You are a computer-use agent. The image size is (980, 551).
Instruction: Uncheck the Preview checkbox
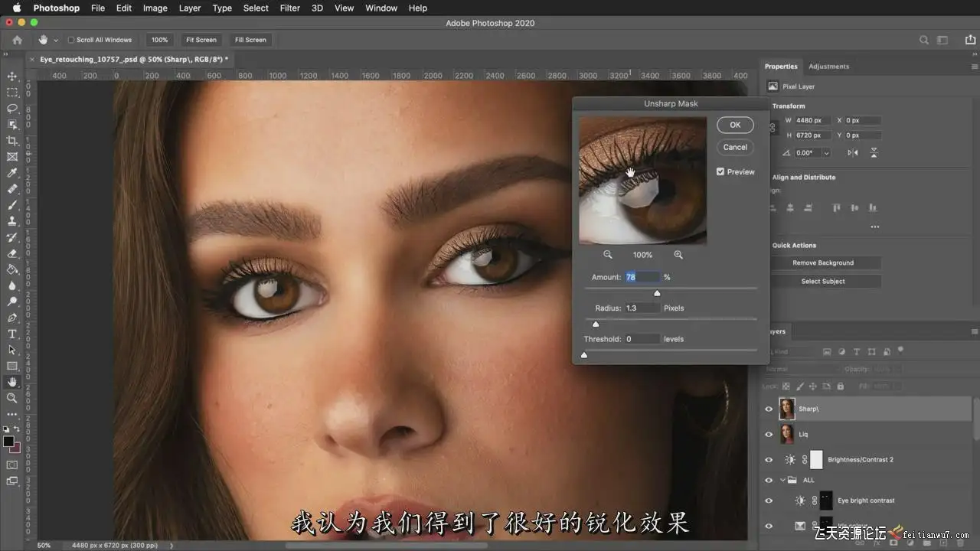pos(720,172)
